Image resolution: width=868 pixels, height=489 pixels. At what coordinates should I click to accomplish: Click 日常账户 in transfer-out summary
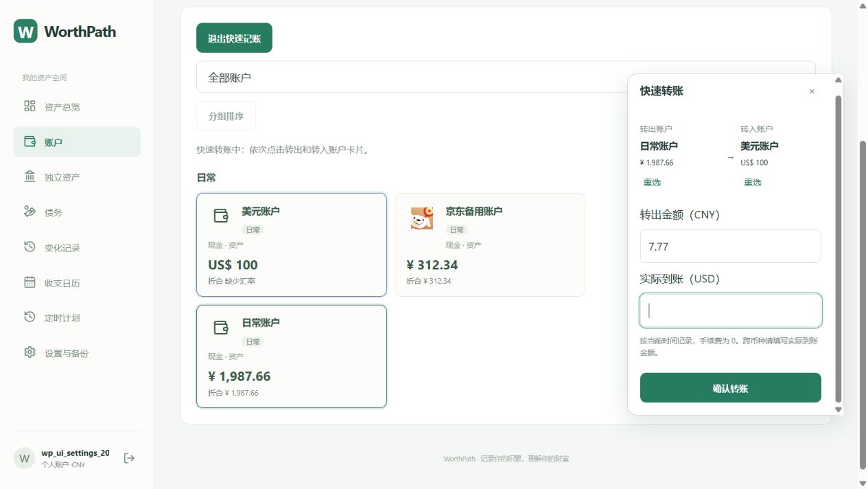pos(659,146)
